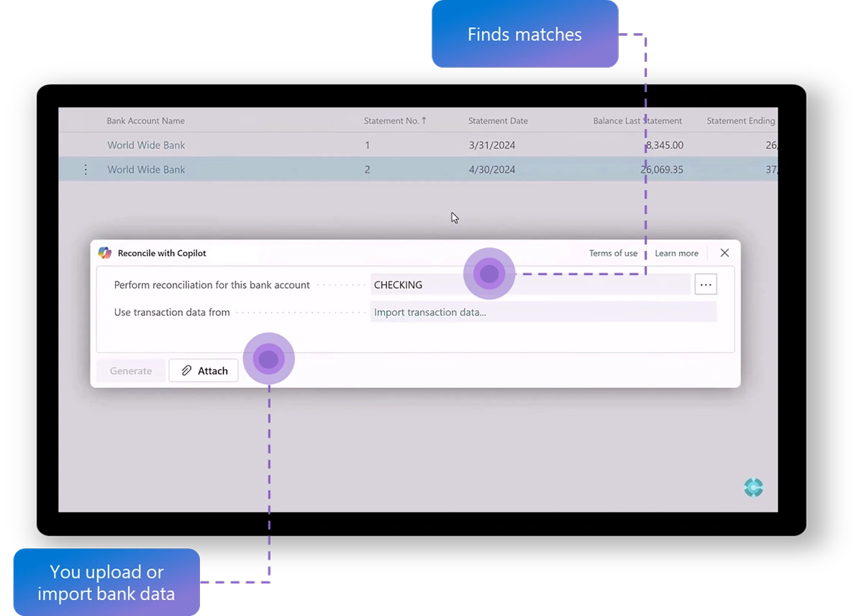Viewport: 864px width, 616px height.
Task: Sort by the Statement Date column header
Action: (x=498, y=120)
